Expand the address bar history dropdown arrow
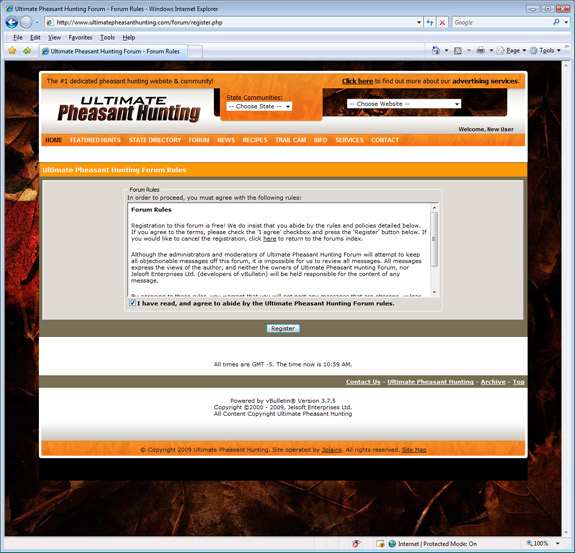This screenshot has height=553, width=575. pyautogui.click(x=419, y=22)
